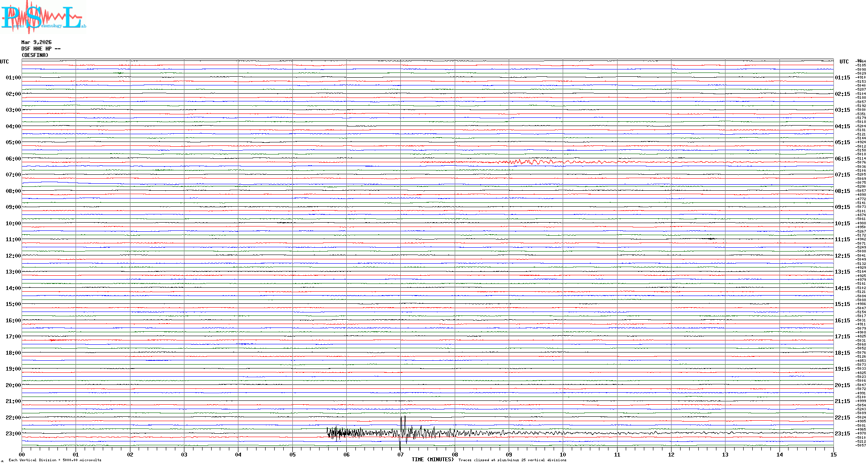Click the left UTC axis label
The height and width of the screenshot is (466, 868).
pos(4,62)
